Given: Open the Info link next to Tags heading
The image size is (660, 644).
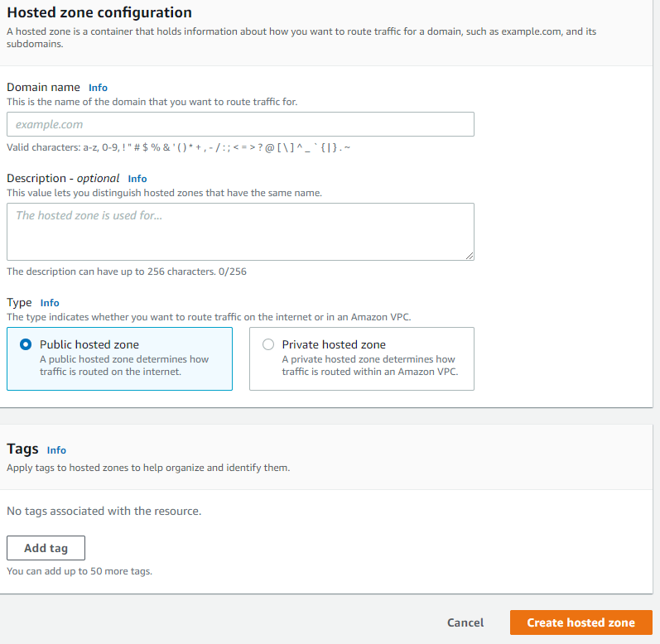Looking at the screenshot, I should pos(56,450).
